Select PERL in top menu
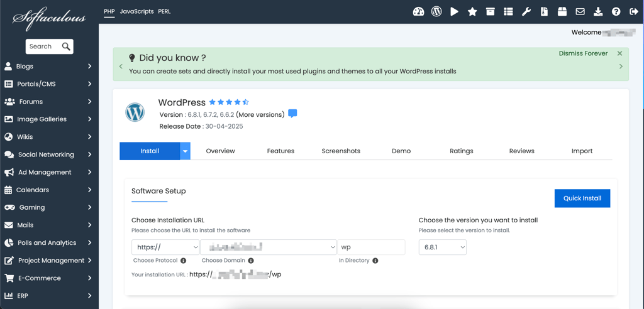The height and width of the screenshot is (309, 644). [164, 11]
